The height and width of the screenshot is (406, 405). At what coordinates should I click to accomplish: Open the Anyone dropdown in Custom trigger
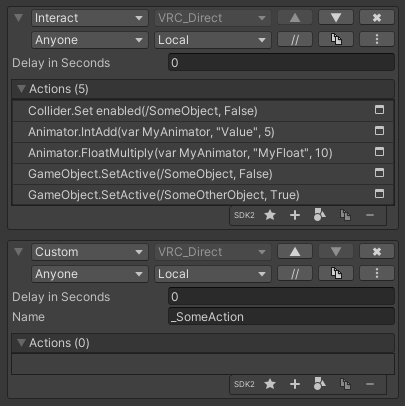coord(90,274)
